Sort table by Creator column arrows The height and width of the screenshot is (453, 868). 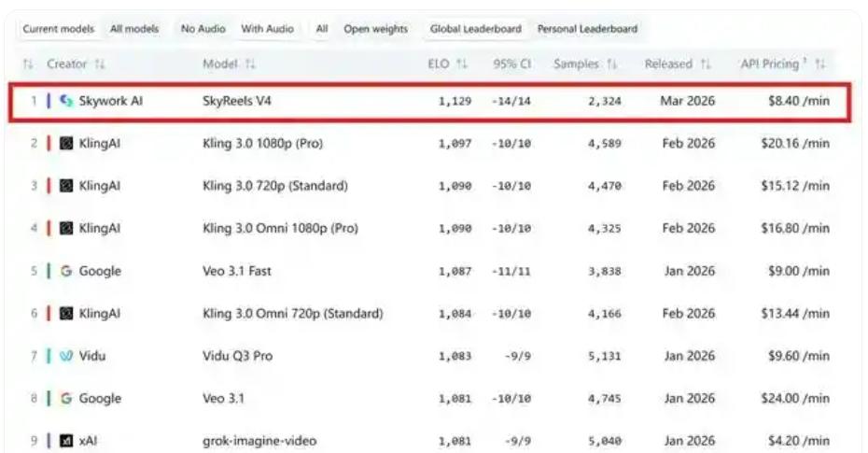coord(100,64)
